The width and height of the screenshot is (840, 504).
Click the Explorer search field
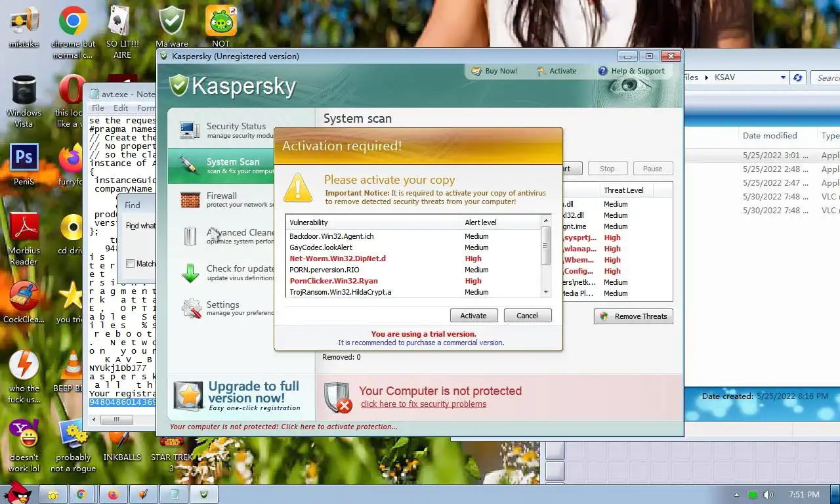pos(826,77)
